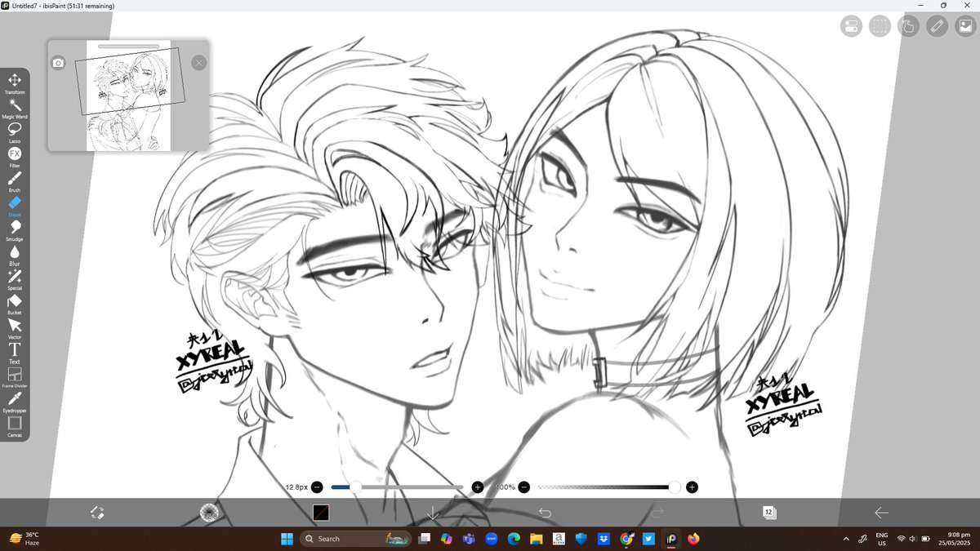Undo the last stroke
This screenshot has height=551, width=980.
click(546, 513)
